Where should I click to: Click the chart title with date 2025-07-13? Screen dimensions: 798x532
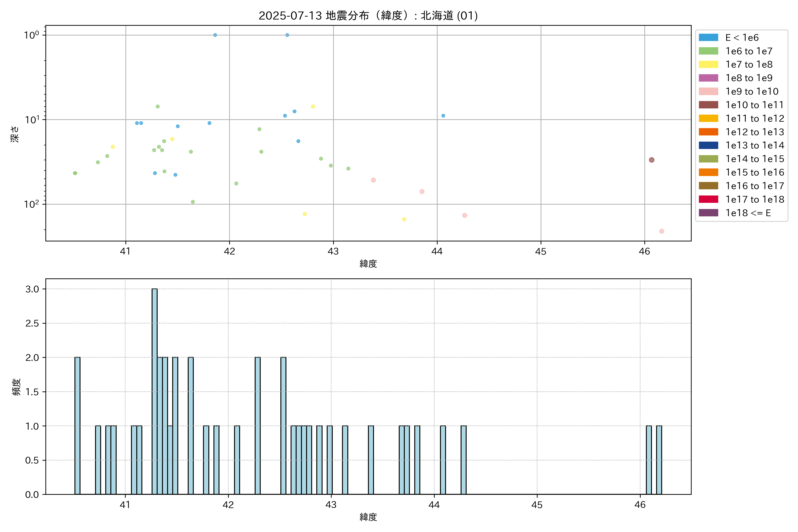pos(368,16)
